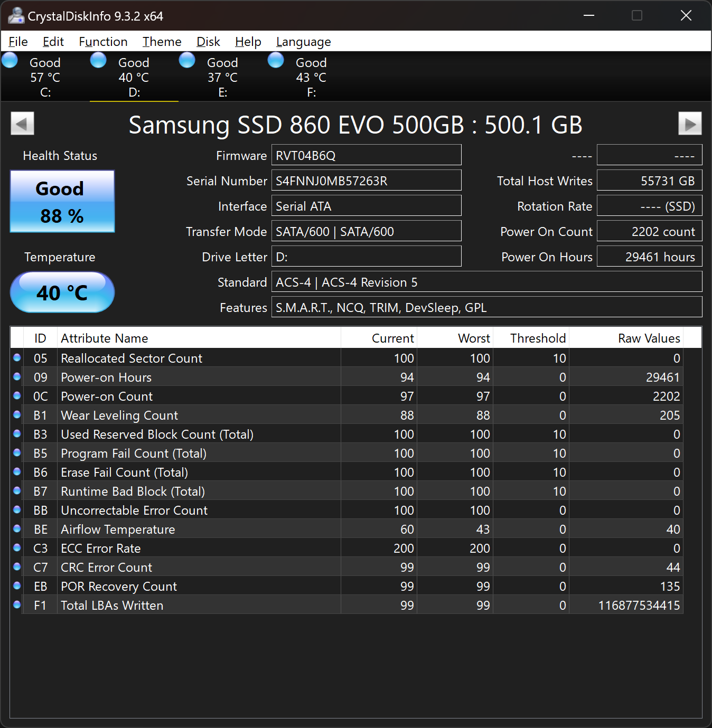The width and height of the screenshot is (712, 728).
Task: Open the Language menu
Action: coord(304,42)
